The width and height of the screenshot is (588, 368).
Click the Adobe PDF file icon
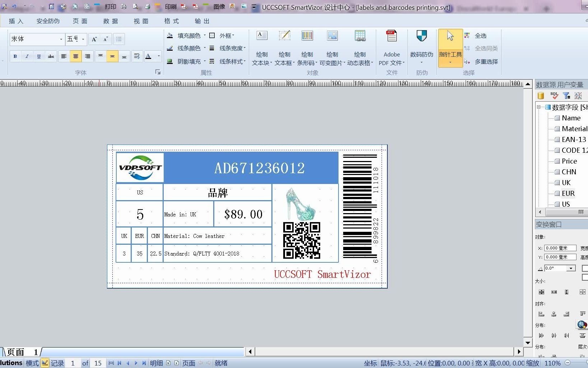pyautogui.click(x=392, y=36)
